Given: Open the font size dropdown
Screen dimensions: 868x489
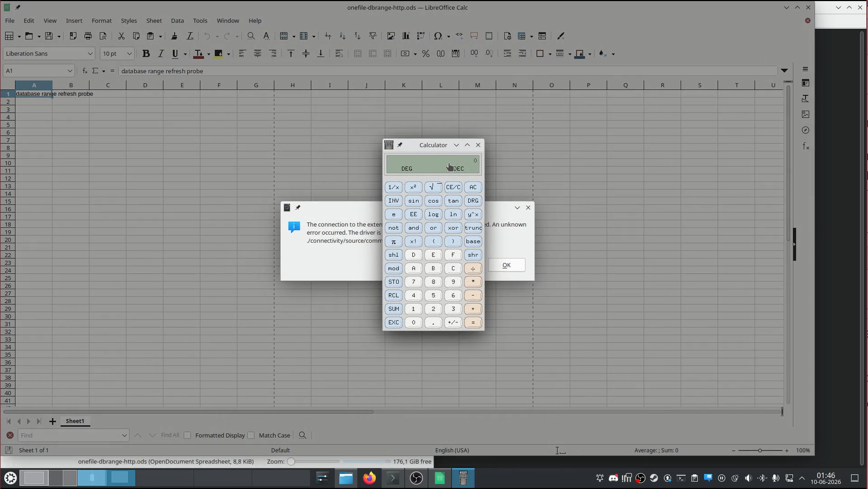Looking at the screenshot, I should coord(129,54).
